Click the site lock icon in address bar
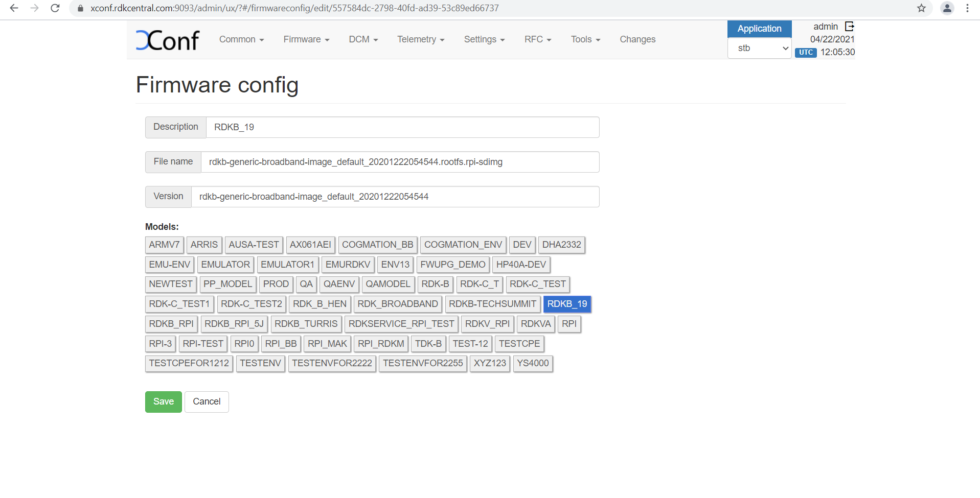Image resolution: width=980 pixels, height=498 pixels. (x=80, y=8)
